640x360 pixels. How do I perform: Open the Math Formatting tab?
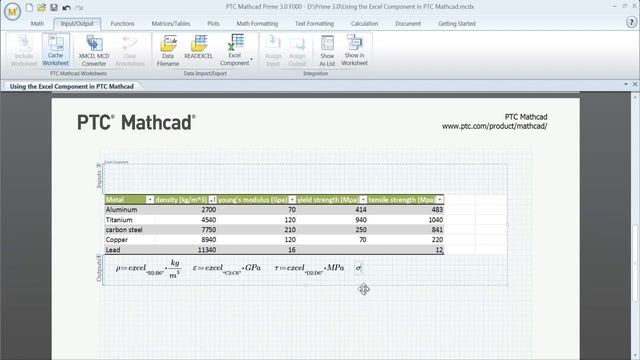pos(257,24)
